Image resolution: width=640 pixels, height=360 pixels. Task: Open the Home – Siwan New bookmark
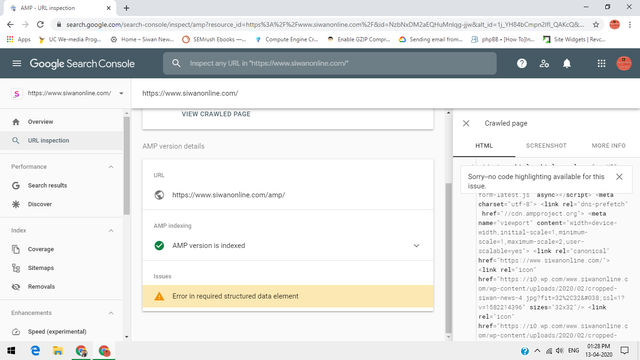point(142,40)
